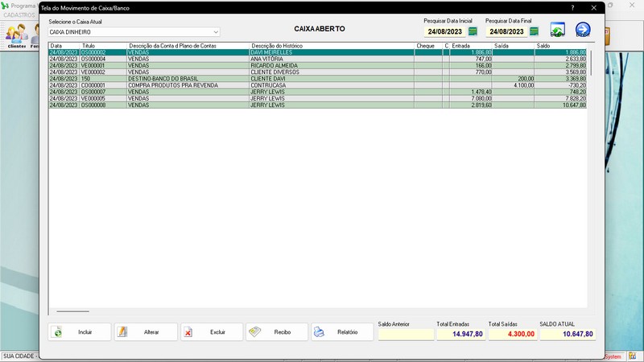Select title cell OS000002
Viewport: 644px width, 362px height.
pyautogui.click(x=103, y=52)
